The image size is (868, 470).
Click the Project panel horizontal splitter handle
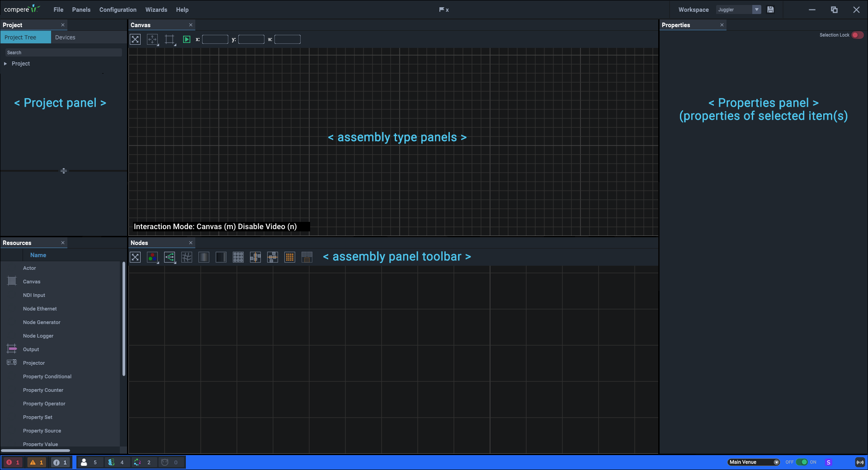click(x=64, y=171)
